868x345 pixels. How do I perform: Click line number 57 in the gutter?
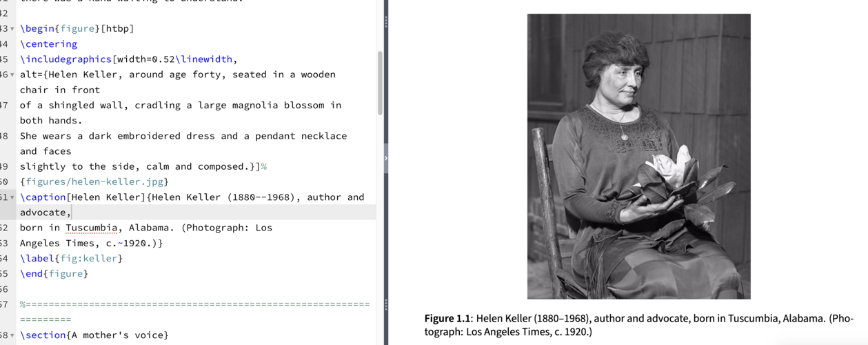coord(3,304)
